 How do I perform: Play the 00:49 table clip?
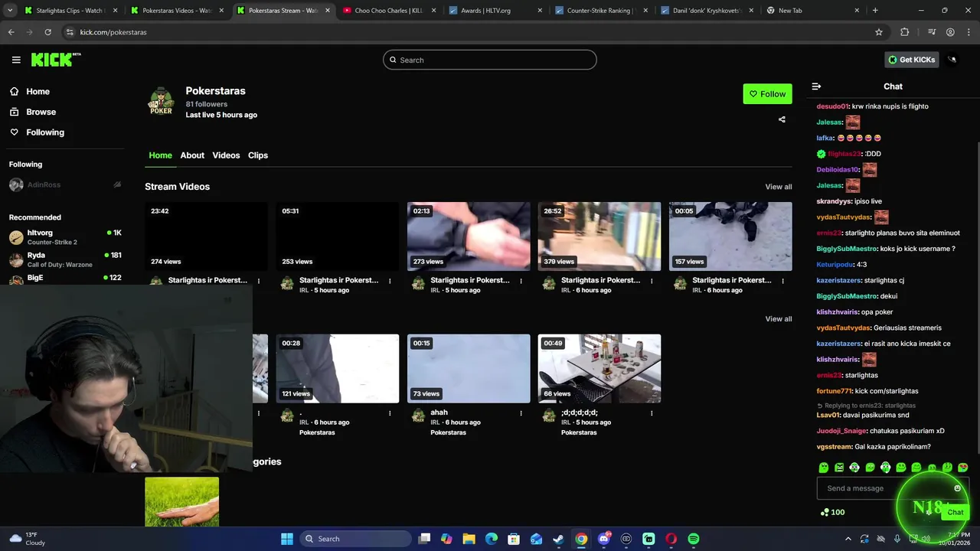[599, 369]
